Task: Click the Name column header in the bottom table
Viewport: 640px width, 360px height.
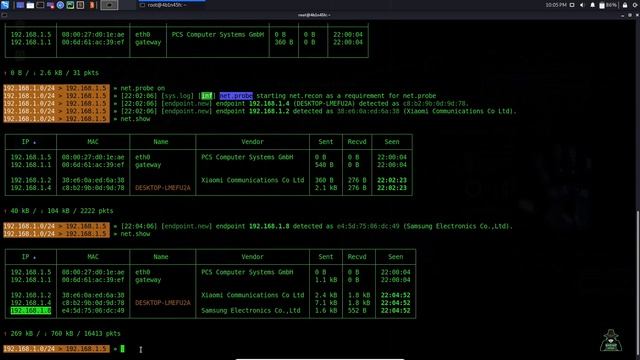Action: (x=161, y=257)
